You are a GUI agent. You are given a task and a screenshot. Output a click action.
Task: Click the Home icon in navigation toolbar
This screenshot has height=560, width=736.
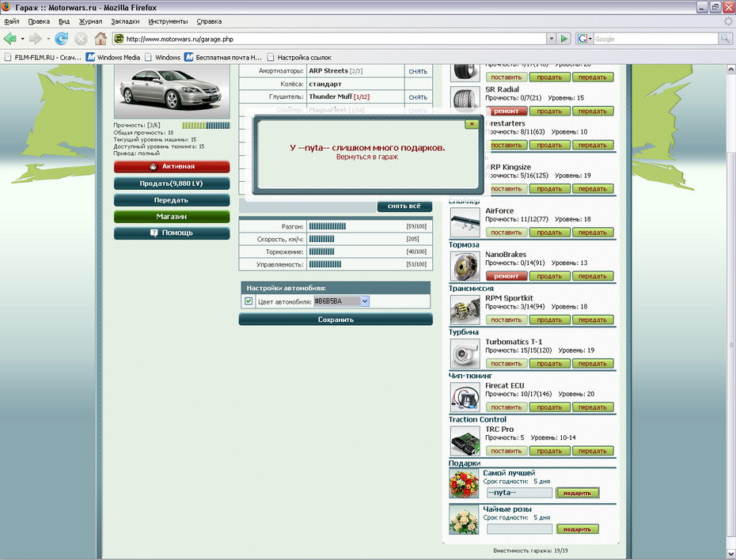[101, 38]
